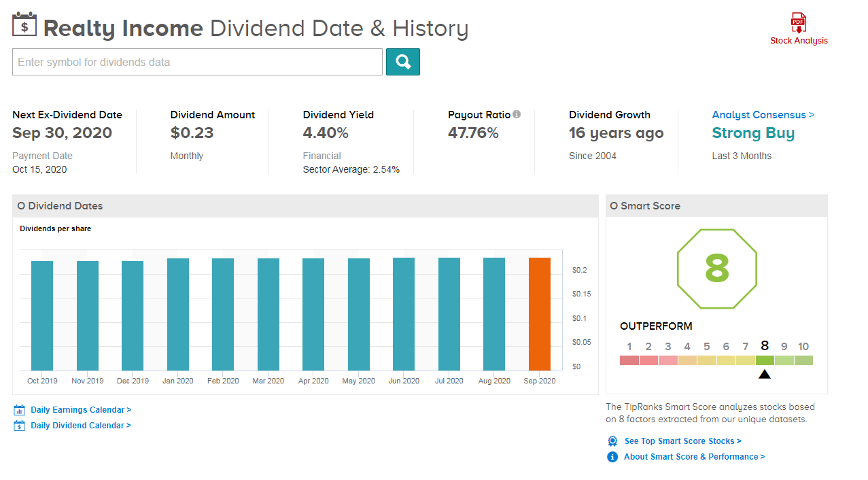Click the O Dividend Dates panel header
This screenshot has height=480, width=868.
305,206
